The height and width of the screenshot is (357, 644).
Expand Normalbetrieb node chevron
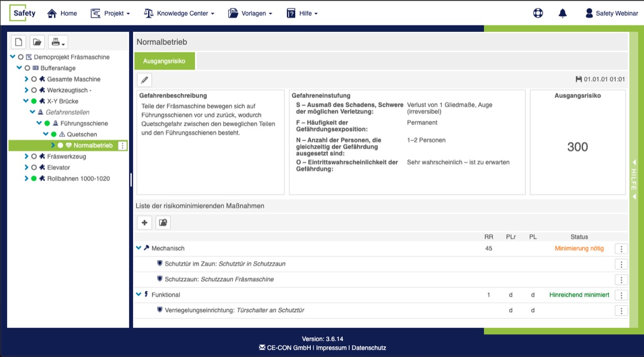[x=52, y=145]
